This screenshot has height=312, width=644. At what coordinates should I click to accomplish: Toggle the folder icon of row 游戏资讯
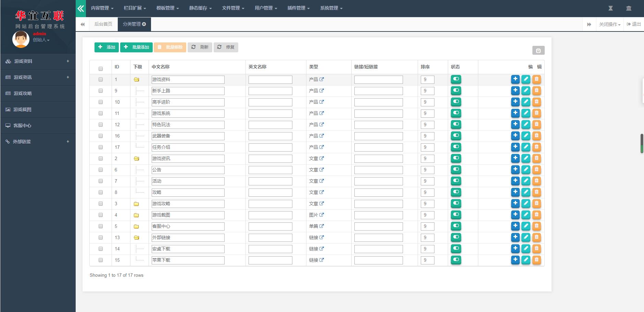136,158
